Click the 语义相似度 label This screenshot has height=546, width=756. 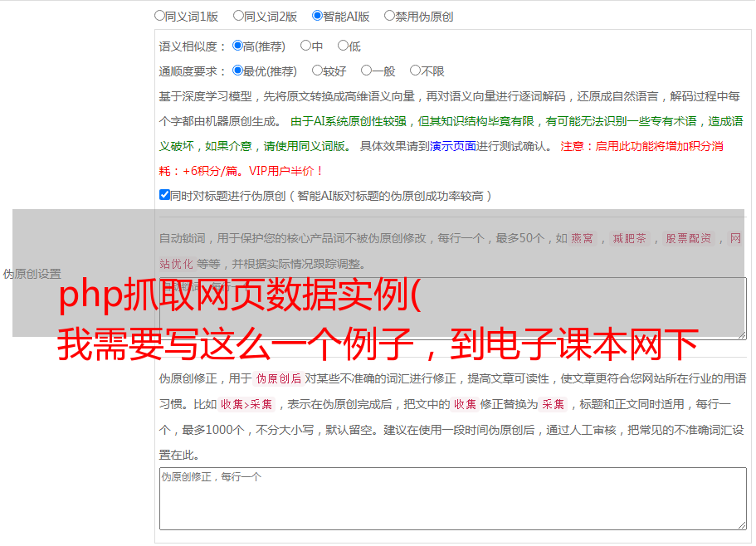point(192,46)
